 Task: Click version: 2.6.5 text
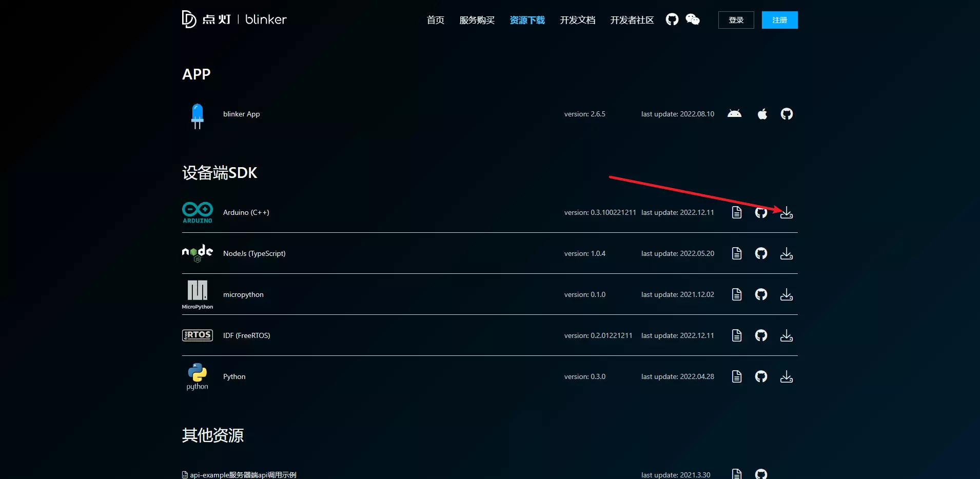[x=585, y=114]
